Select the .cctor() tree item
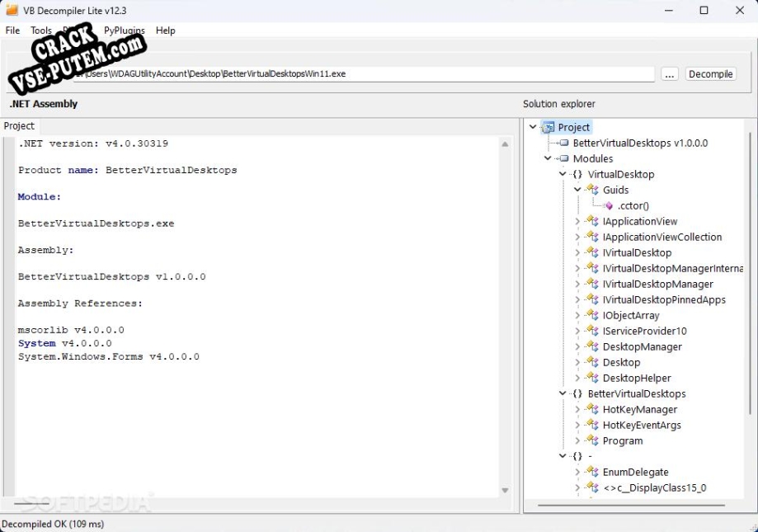Image resolution: width=758 pixels, height=532 pixels. click(x=633, y=206)
